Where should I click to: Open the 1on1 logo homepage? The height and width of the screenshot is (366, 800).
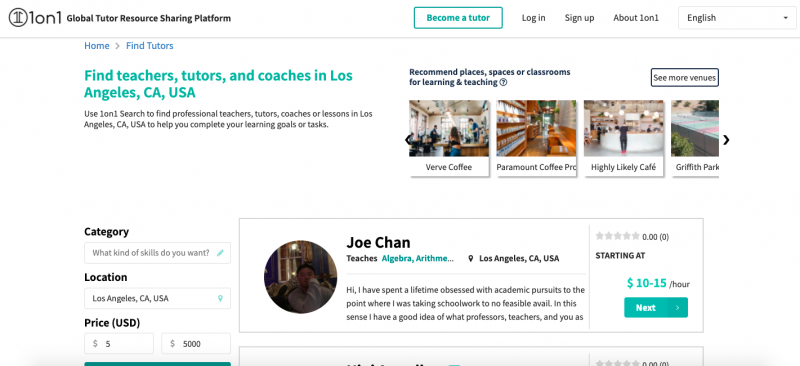pyautogui.click(x=35, y=18)
